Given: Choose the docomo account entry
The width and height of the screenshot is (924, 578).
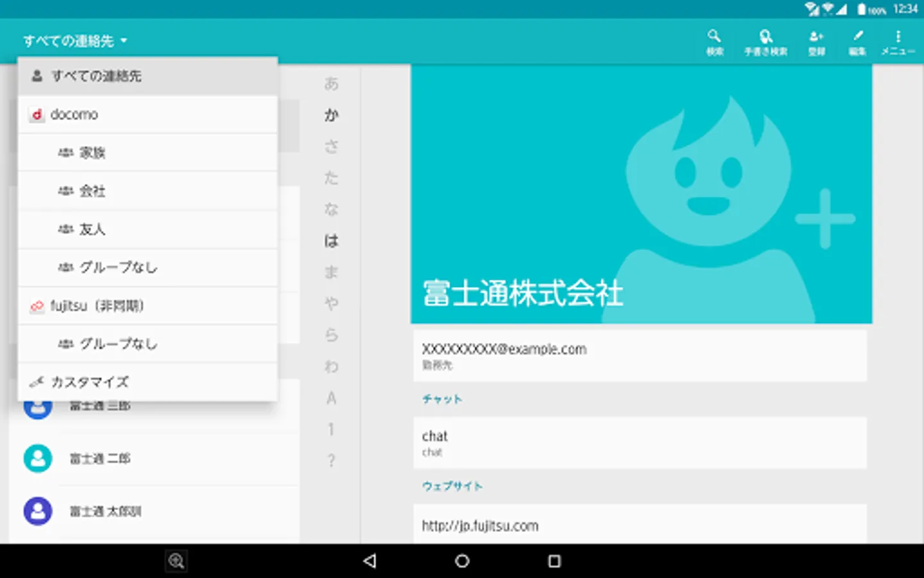Looking at the screenshot, I should point(148,114).
